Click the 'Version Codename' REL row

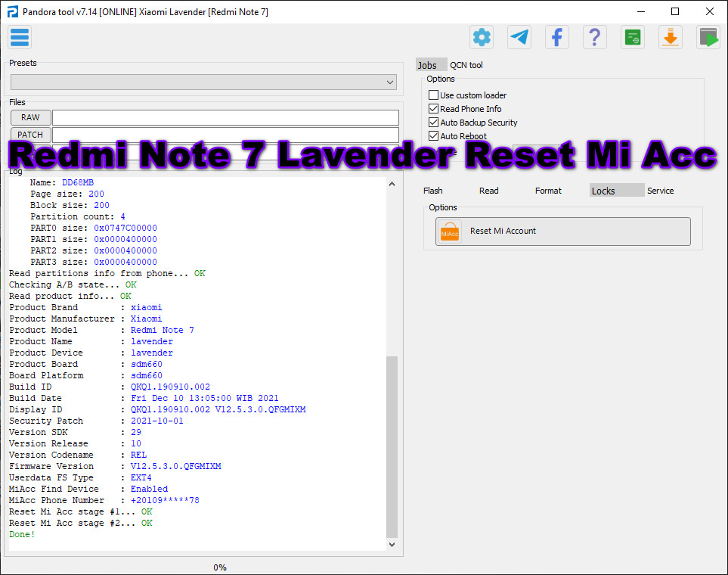[78, 455]
